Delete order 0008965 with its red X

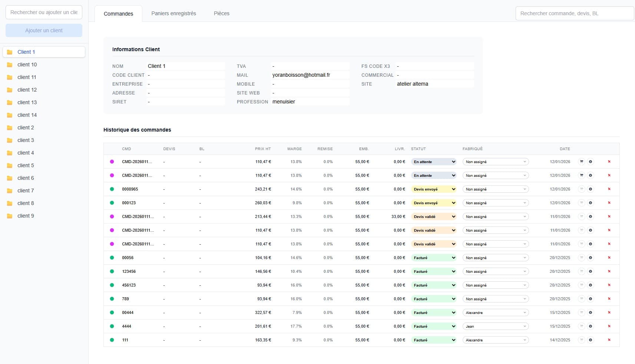pyautogui.click(x=609, y=189)
